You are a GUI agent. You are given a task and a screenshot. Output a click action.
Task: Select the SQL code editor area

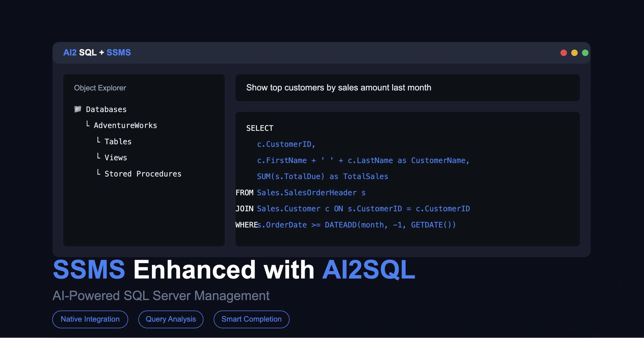[x=408, y=178]
